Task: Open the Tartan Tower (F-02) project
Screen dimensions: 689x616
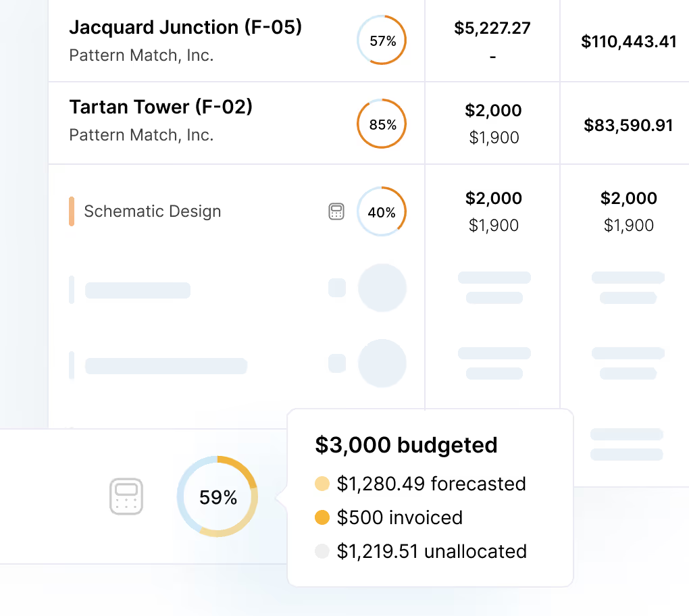Action: pos(161,107)
